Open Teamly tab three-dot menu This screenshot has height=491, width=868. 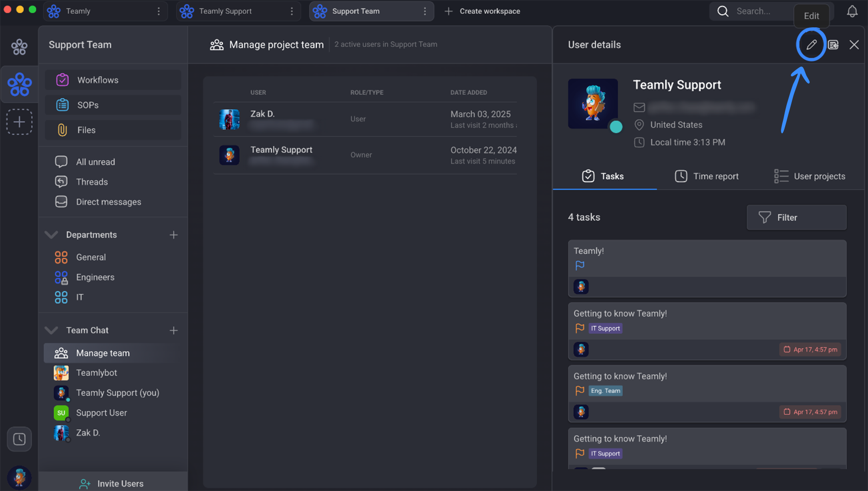[159, 11]
